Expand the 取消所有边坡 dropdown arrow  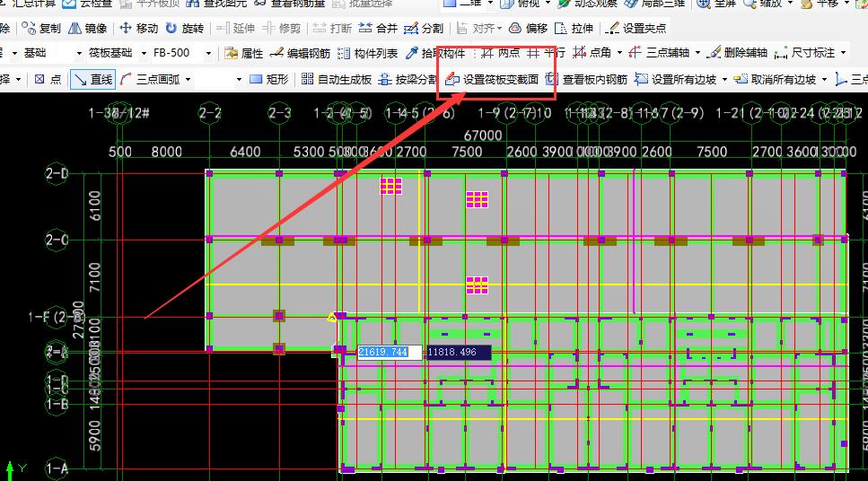tap(824, 80)
